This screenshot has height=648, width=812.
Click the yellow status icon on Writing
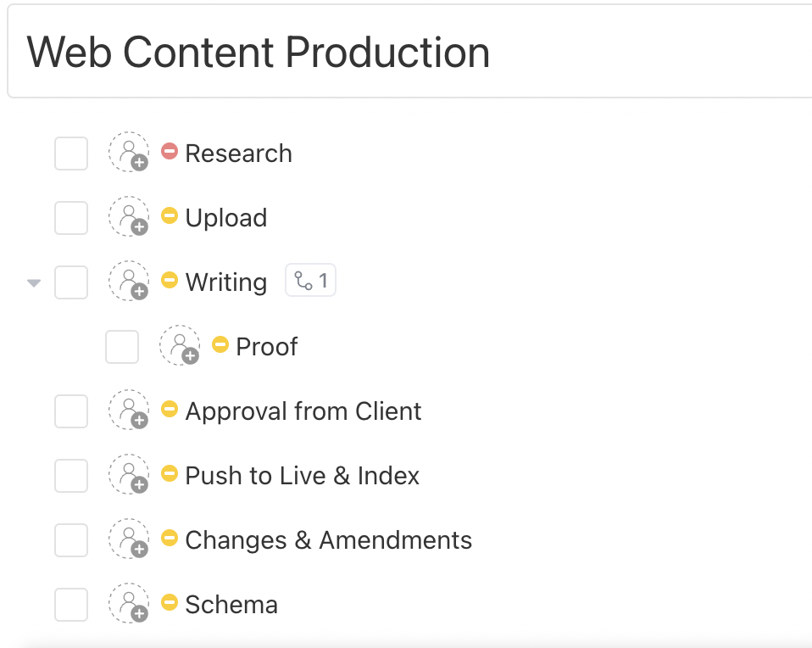169,280
